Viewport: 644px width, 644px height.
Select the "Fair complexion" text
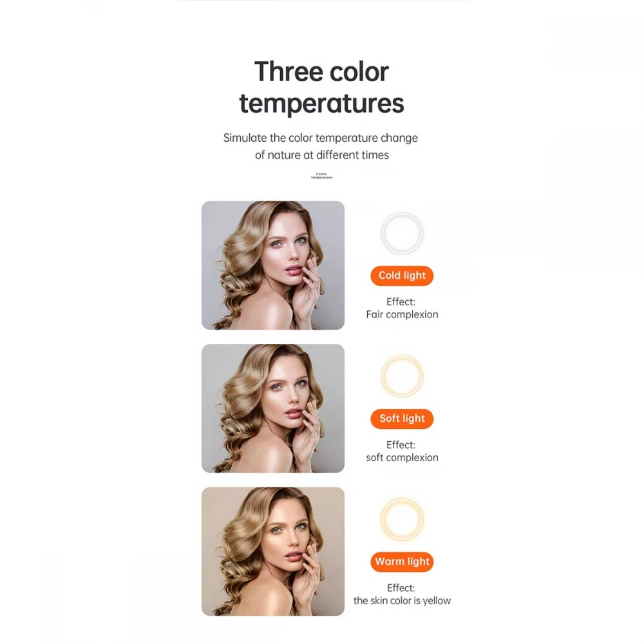coord(402,315)
